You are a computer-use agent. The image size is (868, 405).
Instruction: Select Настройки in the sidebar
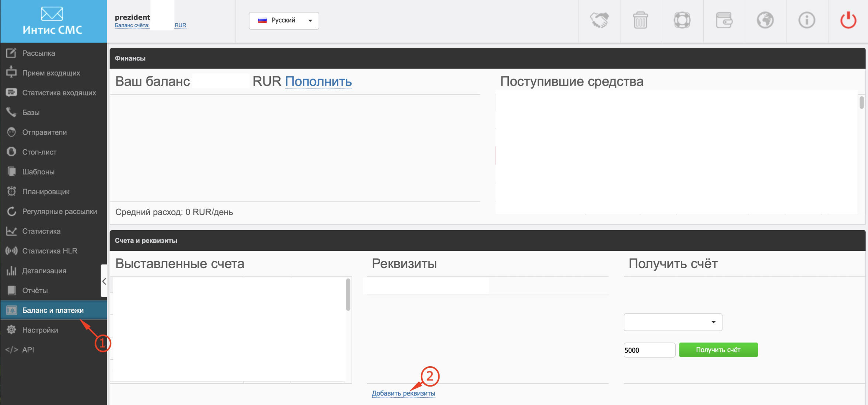(40, 330)
